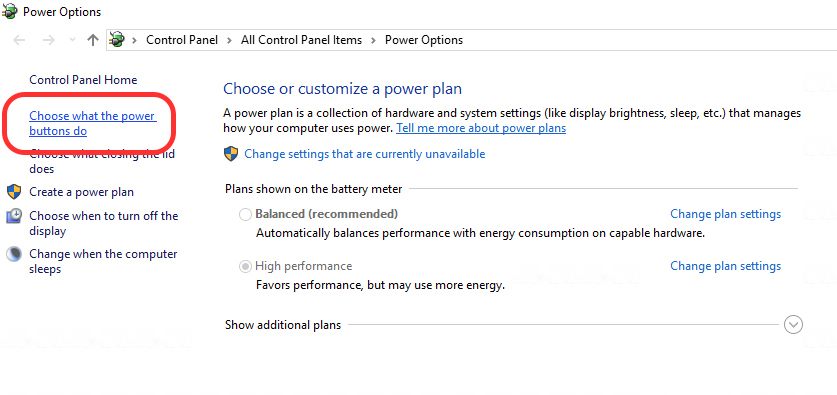837x395 pixels.
Task: Click the address bar Power Options icon
Action: click(x=117, y=40)
